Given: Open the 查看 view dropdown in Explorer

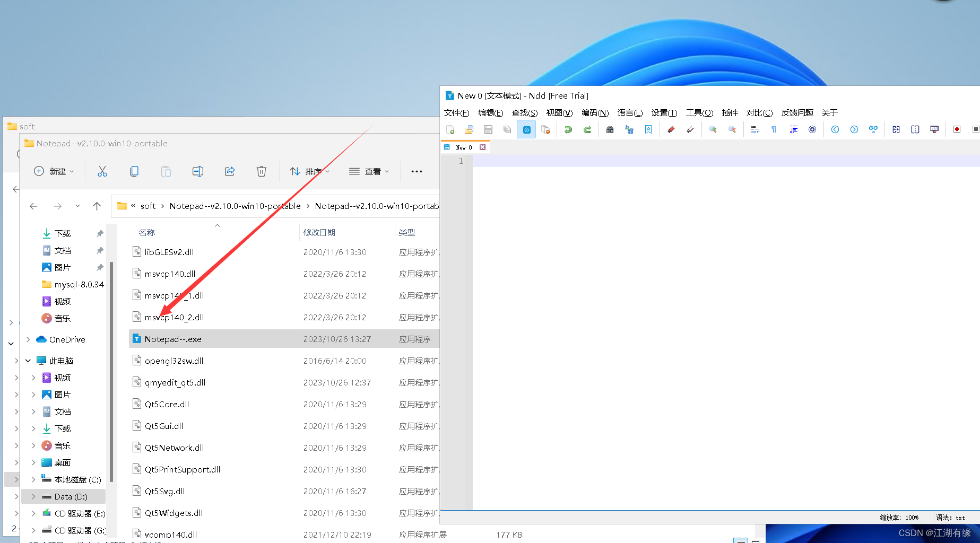Looking at the screenshot, I should 369,171.
